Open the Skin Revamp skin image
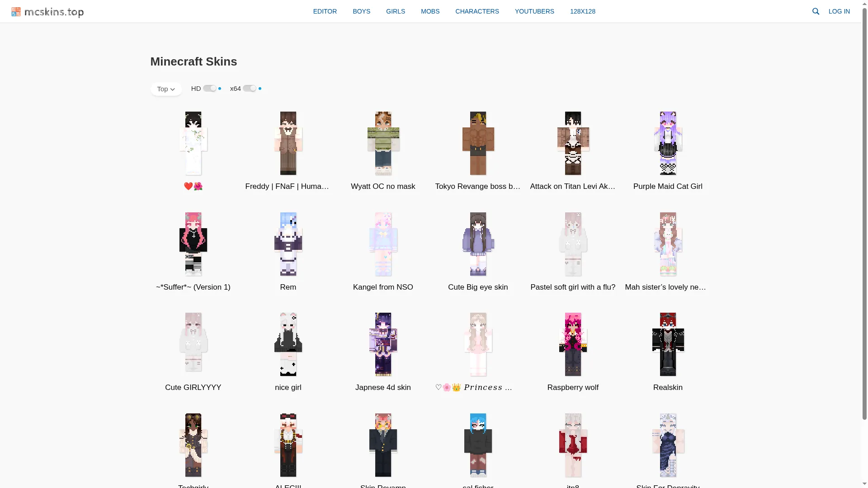The image size is (868, 488). [383, 445]
